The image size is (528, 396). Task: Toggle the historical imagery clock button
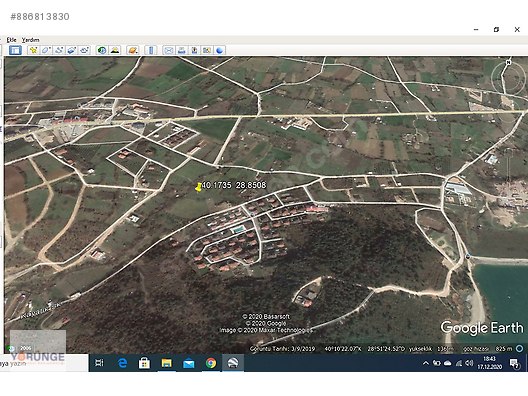pyautogui.click(x=102, y=51)
